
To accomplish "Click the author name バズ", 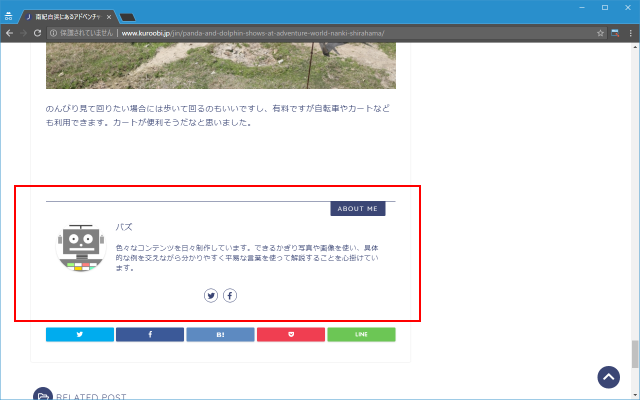I will coord(124,227).
